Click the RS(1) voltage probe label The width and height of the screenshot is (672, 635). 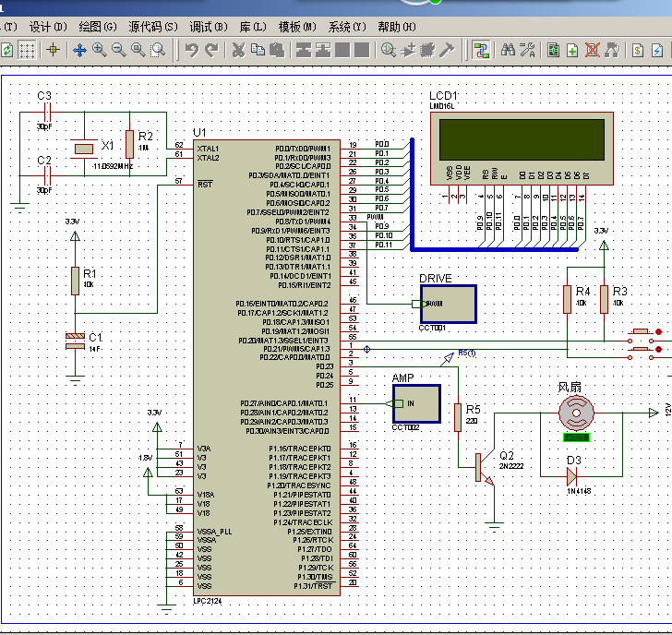(467, 353)
